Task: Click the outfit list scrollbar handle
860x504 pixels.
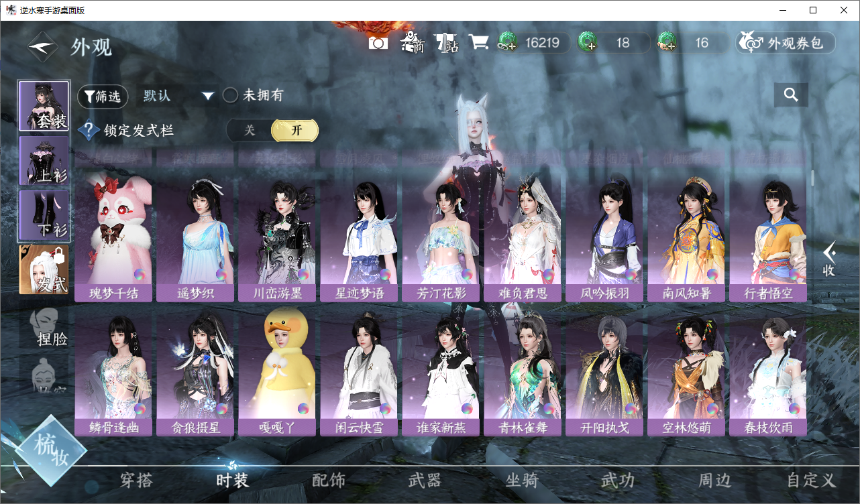Action: 813,180
